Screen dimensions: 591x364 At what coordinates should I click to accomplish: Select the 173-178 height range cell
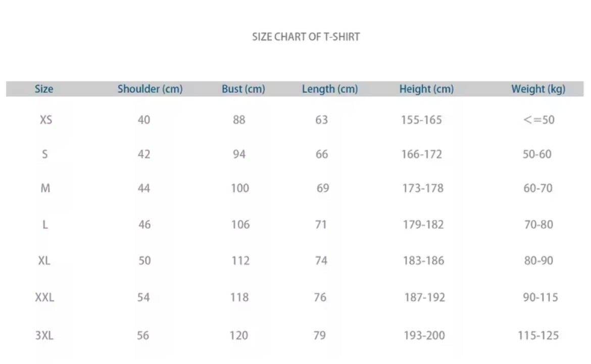point(423,188)
